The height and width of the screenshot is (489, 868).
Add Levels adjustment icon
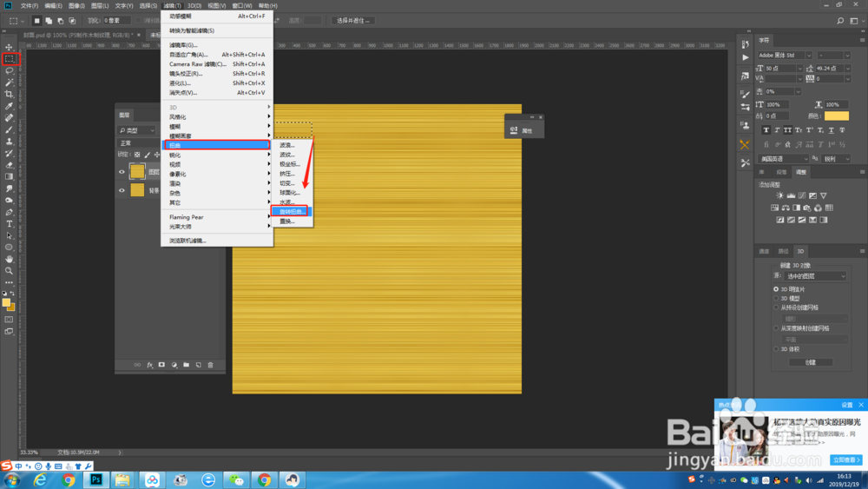click(791, 195)
